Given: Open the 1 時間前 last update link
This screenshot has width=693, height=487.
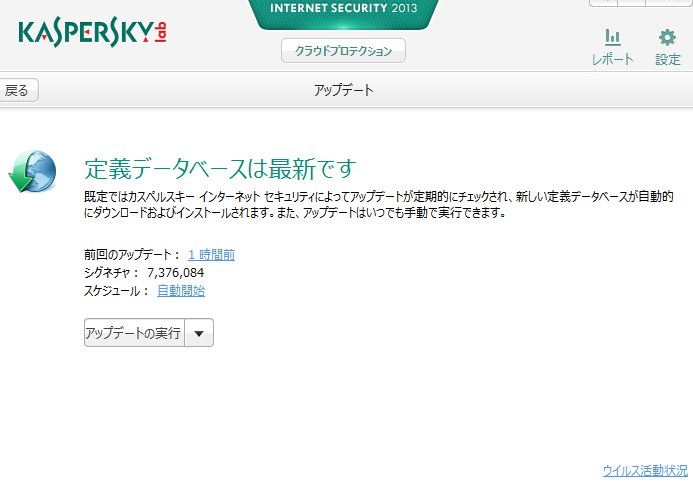Looking at the screenshot, I should click(x=212, y=255).
